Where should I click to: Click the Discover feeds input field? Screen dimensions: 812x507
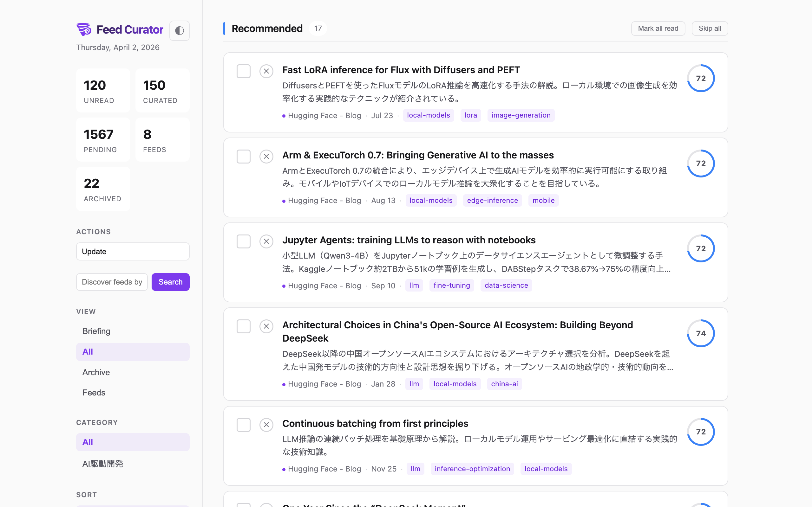(112, 282)
